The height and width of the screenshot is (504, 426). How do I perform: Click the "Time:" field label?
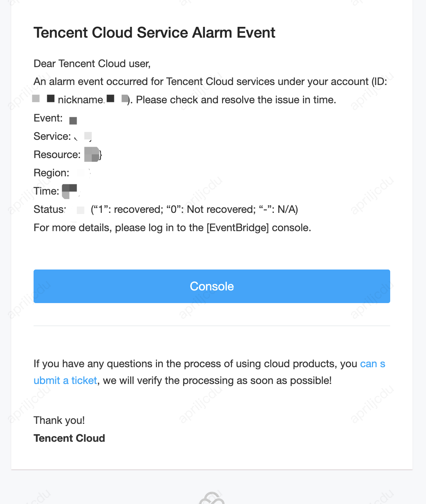click(x=46, y=191)
